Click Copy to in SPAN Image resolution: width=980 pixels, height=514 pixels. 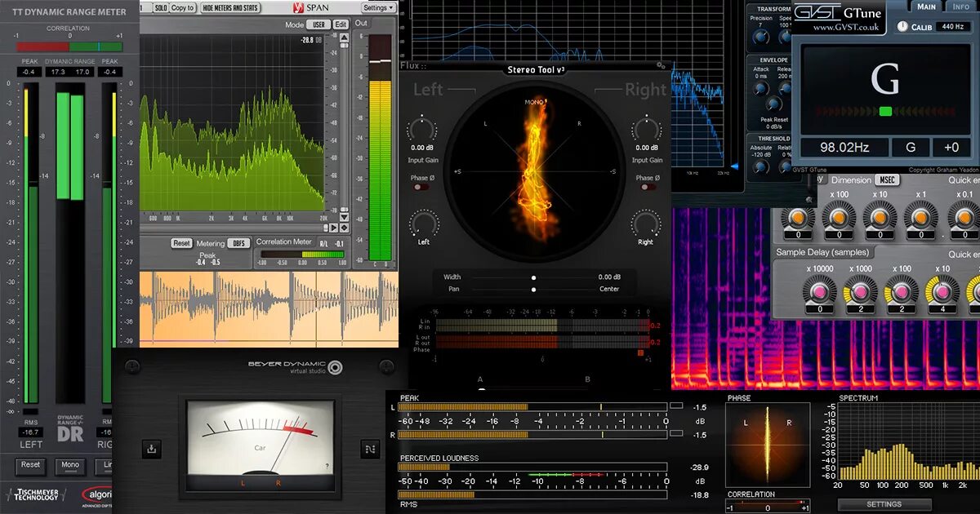pos(183,7)
